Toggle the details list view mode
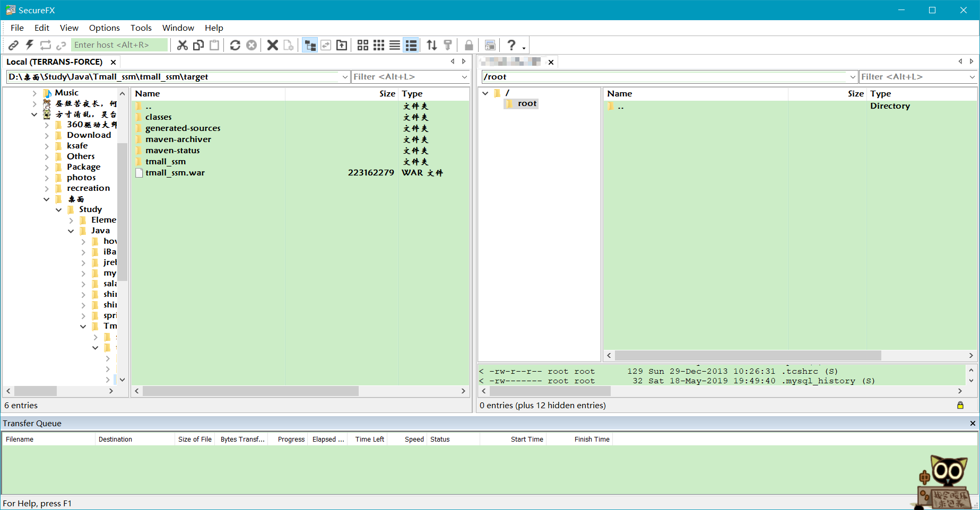This screenshot has width=980, height=510. point(411,45)
